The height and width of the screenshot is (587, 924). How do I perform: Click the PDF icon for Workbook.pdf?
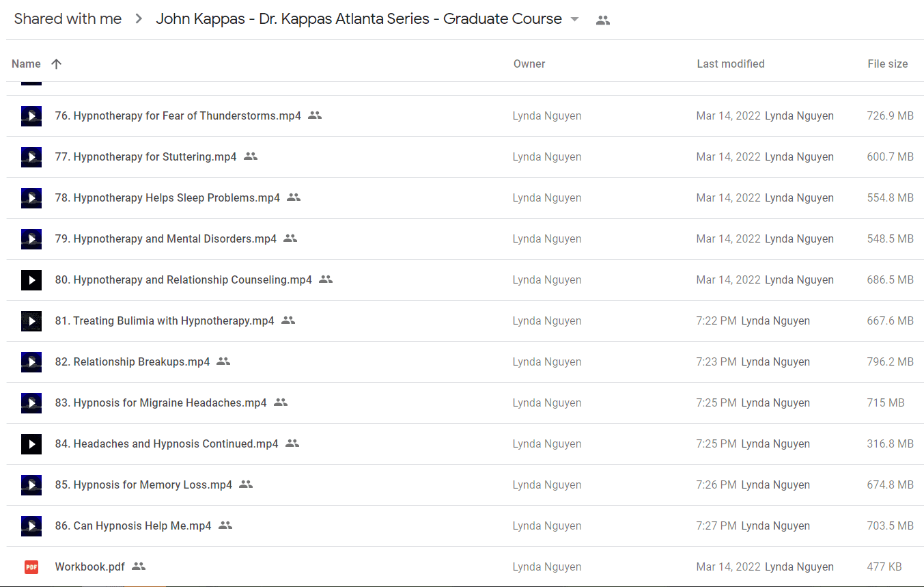point(31,566)
